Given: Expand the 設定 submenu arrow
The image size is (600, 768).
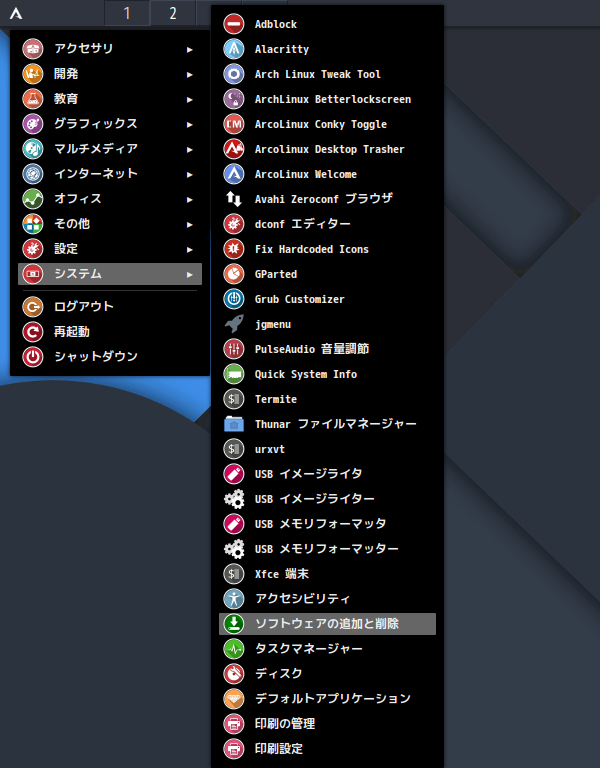Looking at the screenshot, I should click(x=190, y=249).
